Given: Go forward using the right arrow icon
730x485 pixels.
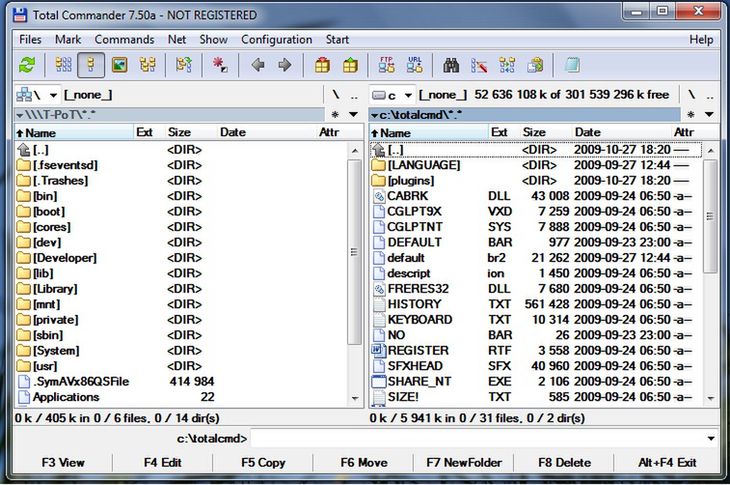Looking at the screenshot, I should [284, 65].
